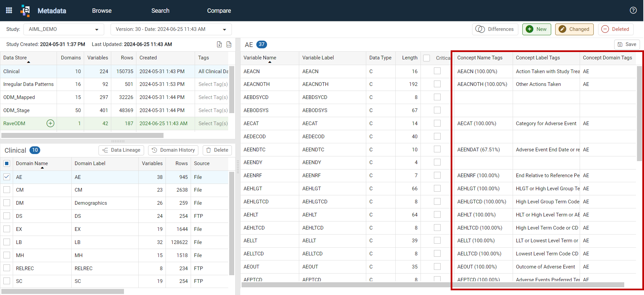Mark AECAT variable as critical

pos(437,123)
